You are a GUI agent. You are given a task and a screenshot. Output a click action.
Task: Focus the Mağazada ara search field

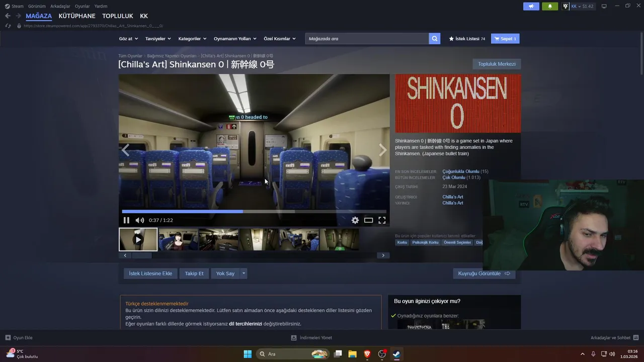[367, 39]
